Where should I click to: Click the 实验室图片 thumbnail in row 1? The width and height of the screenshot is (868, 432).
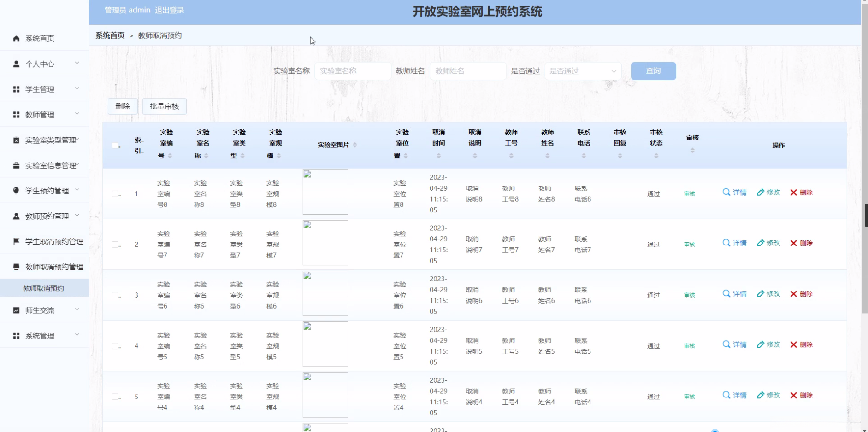coord(325,192)
